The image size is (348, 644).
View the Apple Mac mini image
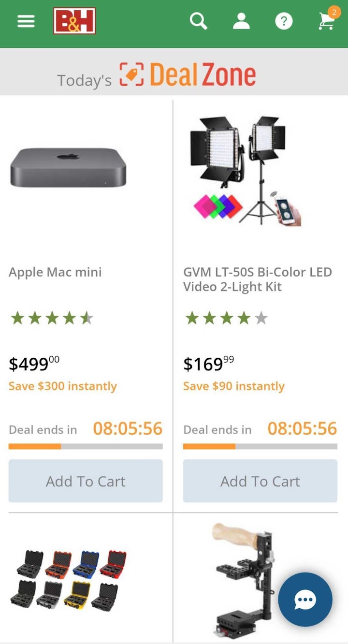[x=68, y=168]
